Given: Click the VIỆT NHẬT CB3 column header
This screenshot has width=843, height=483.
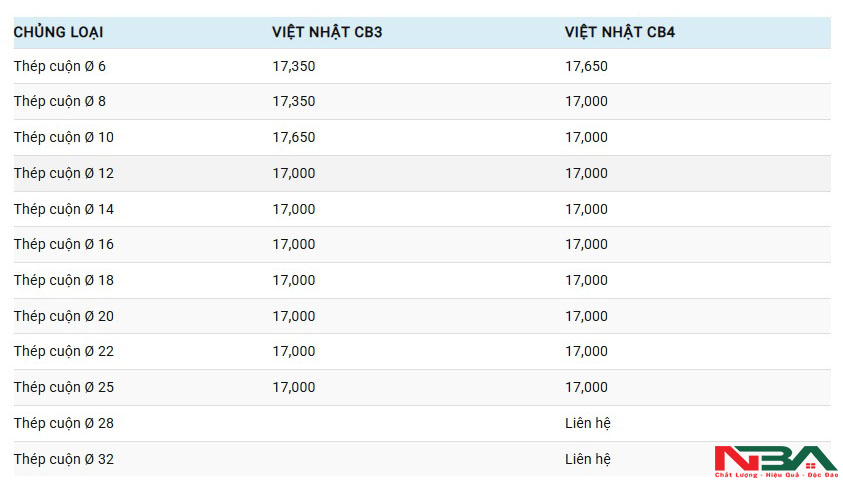Looking at the screenshot, I should [327, 33].
